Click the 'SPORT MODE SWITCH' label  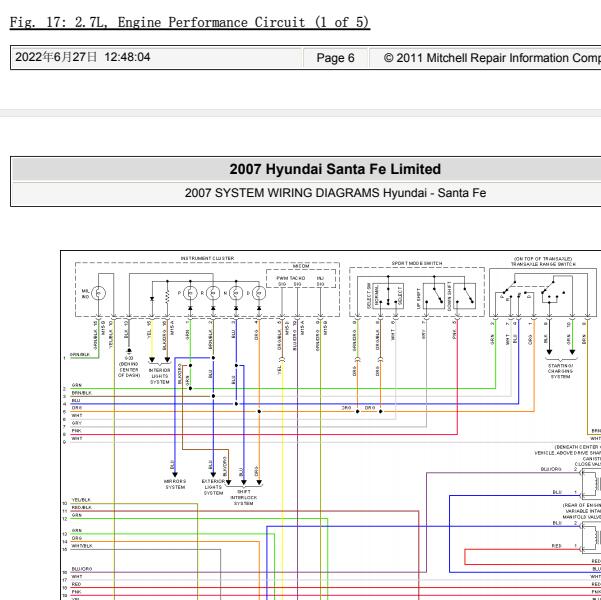pos(417,263)
